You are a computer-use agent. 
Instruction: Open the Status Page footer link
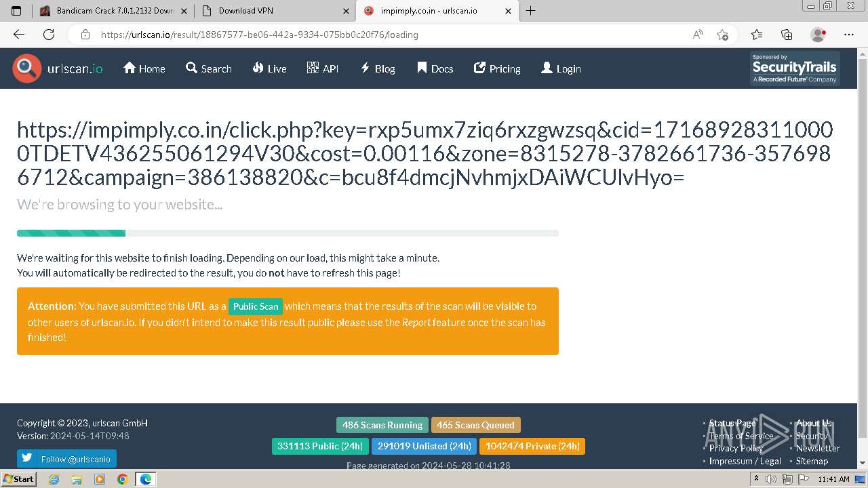click(x=732, y=423)
